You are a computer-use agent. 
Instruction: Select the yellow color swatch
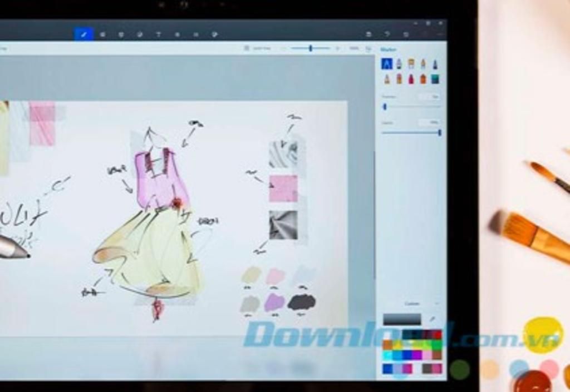[x=397, y=345]
